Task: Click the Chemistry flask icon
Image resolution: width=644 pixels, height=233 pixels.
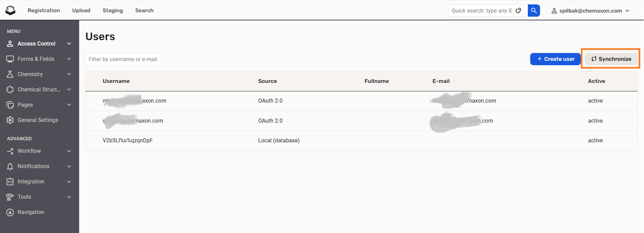Action: (x=10, y=74)
